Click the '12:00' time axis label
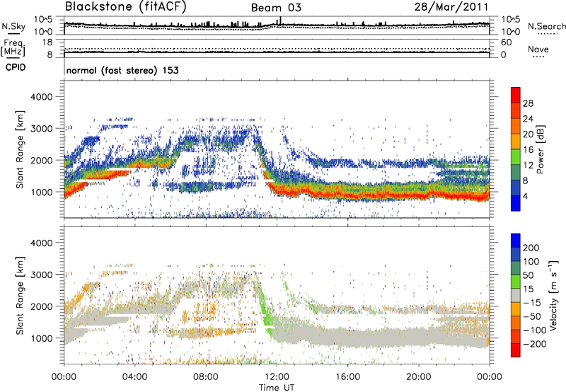The image size is (566, 392). (277, 377)
